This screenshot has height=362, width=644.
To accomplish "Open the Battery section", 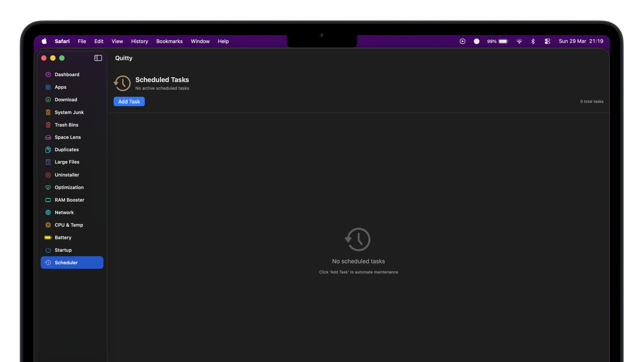I will tap(63, 237).
